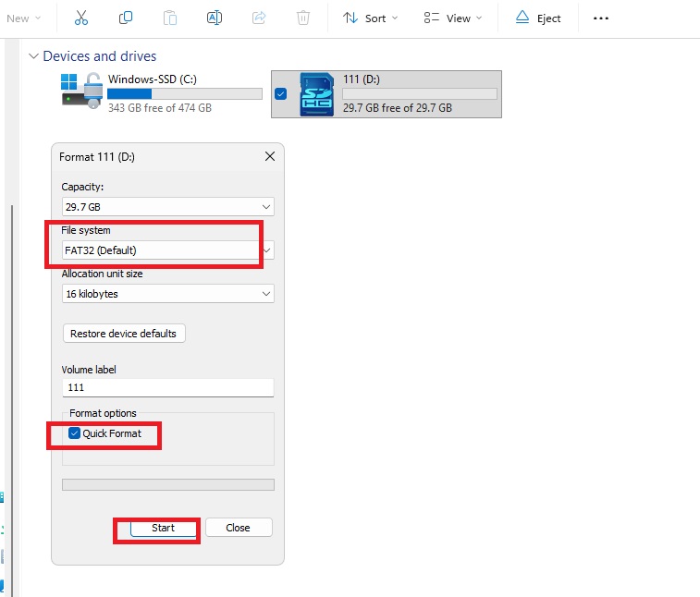700x597 pixels.
Task: Click the Volume label text field
Action: tap(167, 388)
